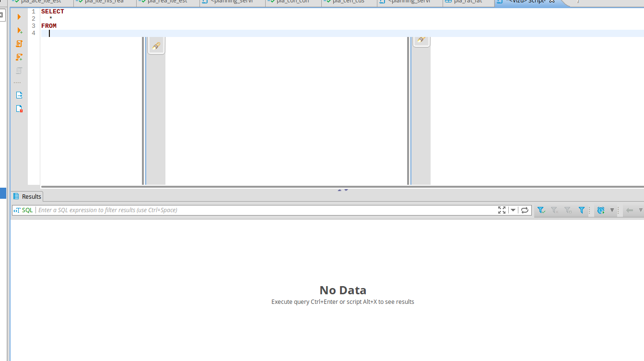Execute the whole SQL script
Viewport: 644px width, 361px height.
click(x=18, y=43)
